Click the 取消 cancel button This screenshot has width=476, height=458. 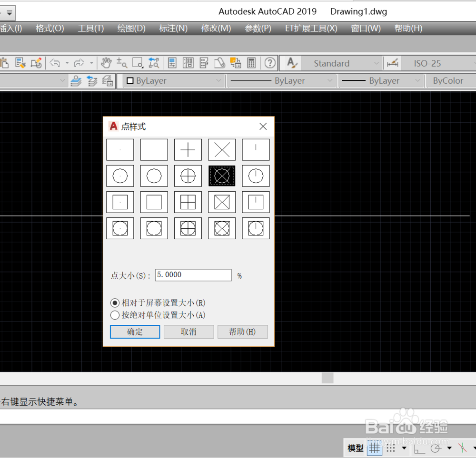188,332
